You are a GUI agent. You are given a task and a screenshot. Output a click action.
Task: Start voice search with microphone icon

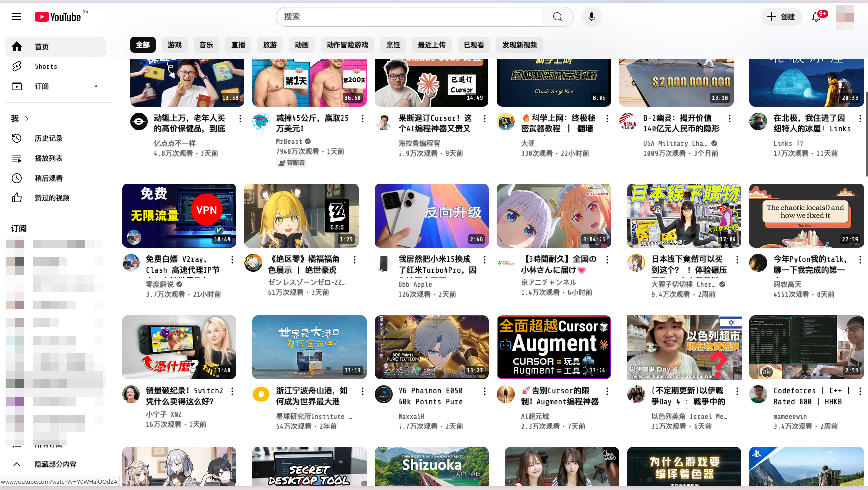pyautogui.click(x=591, y=17)
